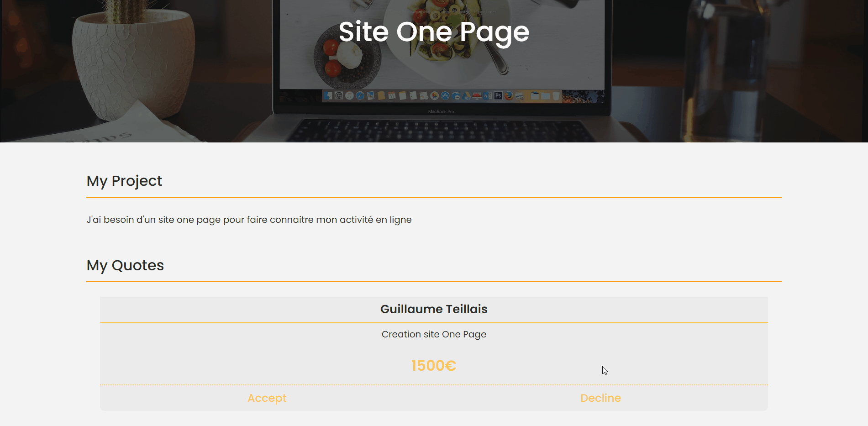Click the Trash icon in the laptop dock

pyautogui.click(x=556, y=95)
